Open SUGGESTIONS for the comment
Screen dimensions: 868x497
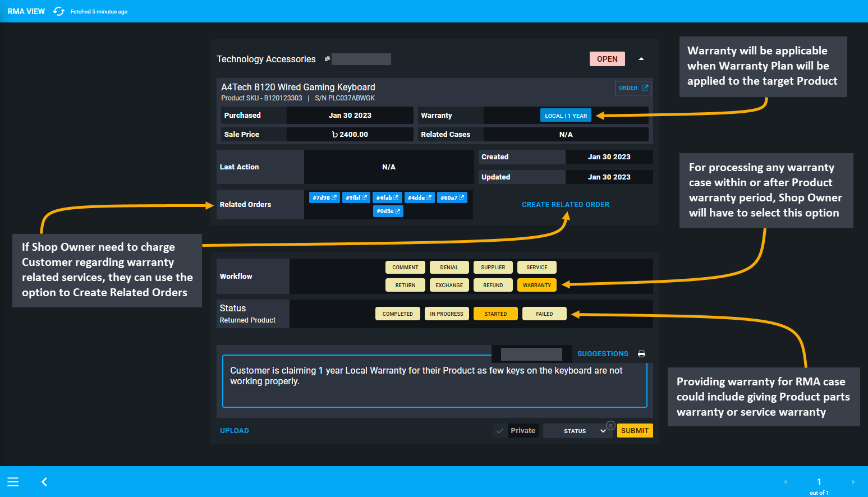tap(603, 354)
